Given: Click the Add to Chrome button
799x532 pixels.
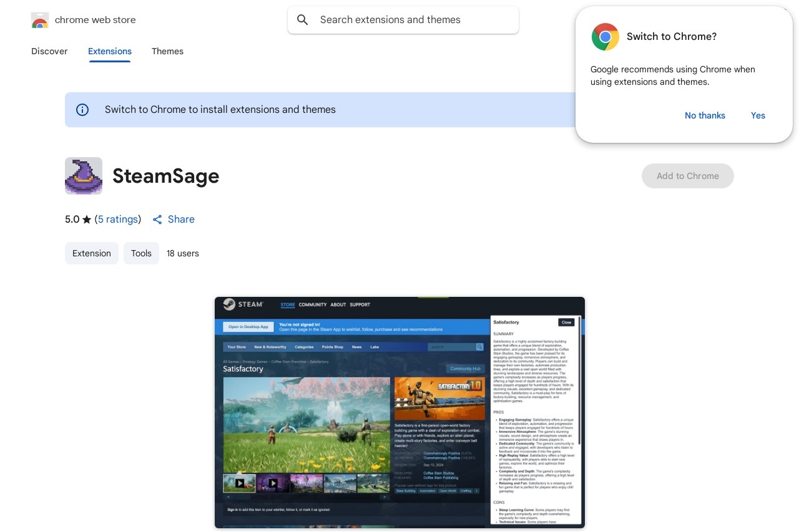Looking at the screenshot, I should [x=688, y=176].
